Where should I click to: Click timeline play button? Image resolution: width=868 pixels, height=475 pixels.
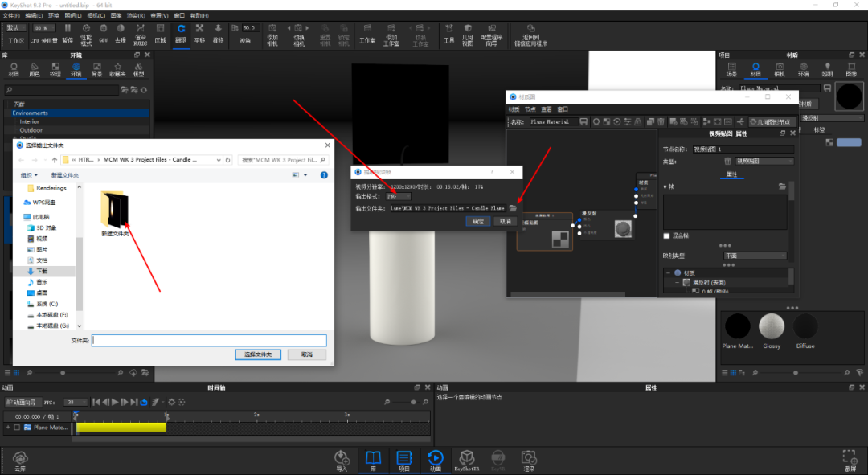tap(115, 402)
